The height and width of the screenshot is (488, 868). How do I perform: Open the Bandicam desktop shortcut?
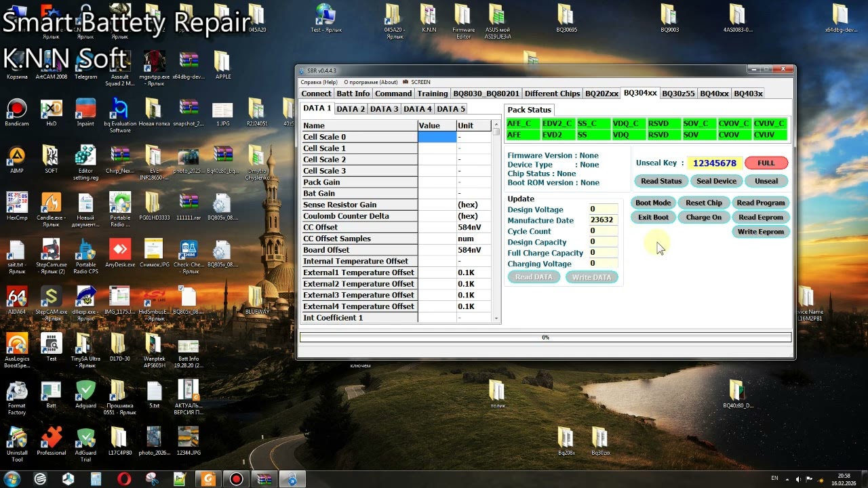tap(16, 113)
